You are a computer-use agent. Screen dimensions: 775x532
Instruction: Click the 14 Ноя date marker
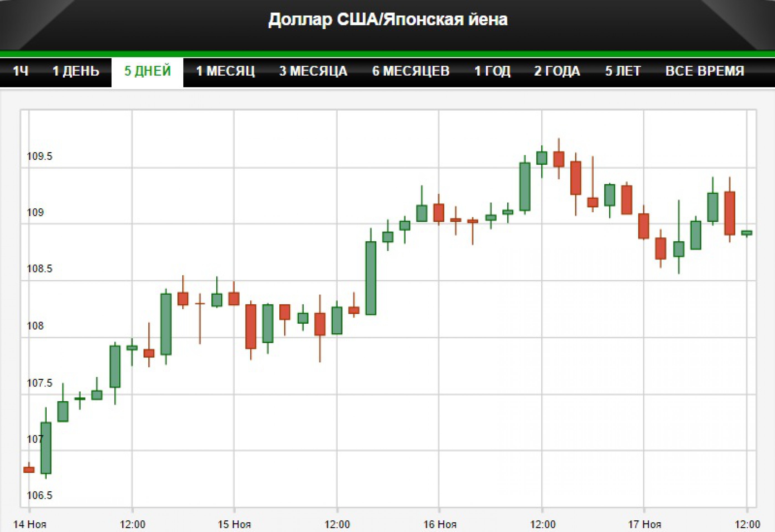coord(29,524)
